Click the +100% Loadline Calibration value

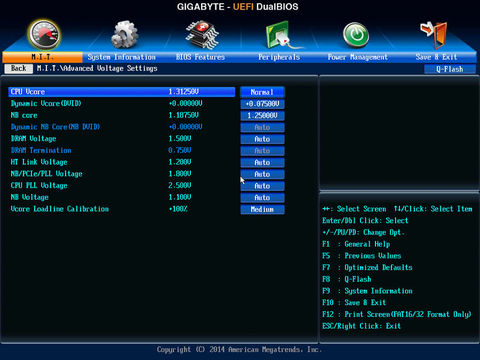pos(178,209)
